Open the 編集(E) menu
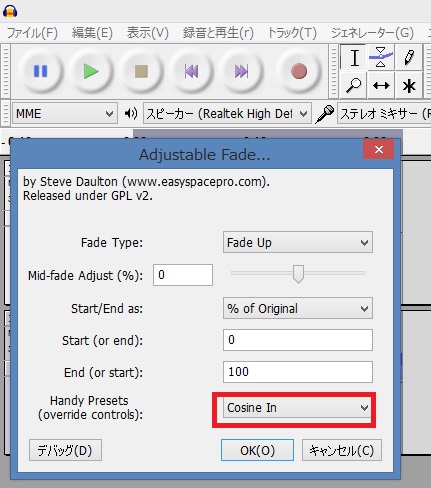Screen dimensions: 431x488 (92, 33)
